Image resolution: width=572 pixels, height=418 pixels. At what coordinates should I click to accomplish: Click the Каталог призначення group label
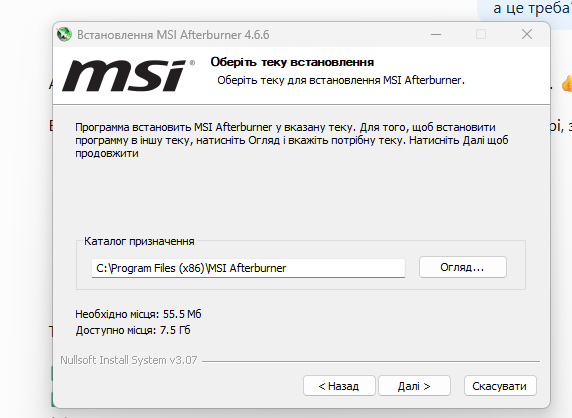pyautogui.click(x=139, y=241)
